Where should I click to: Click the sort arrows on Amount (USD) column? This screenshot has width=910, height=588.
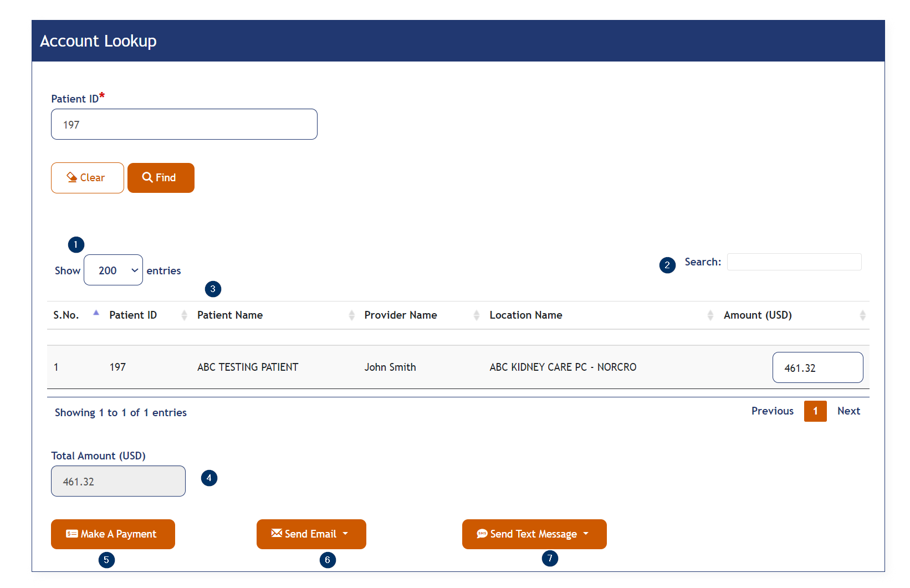tap(863, 315)
